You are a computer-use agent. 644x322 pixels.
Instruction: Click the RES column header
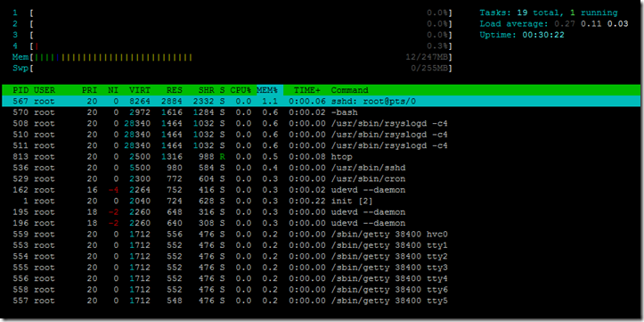(175, 90)
